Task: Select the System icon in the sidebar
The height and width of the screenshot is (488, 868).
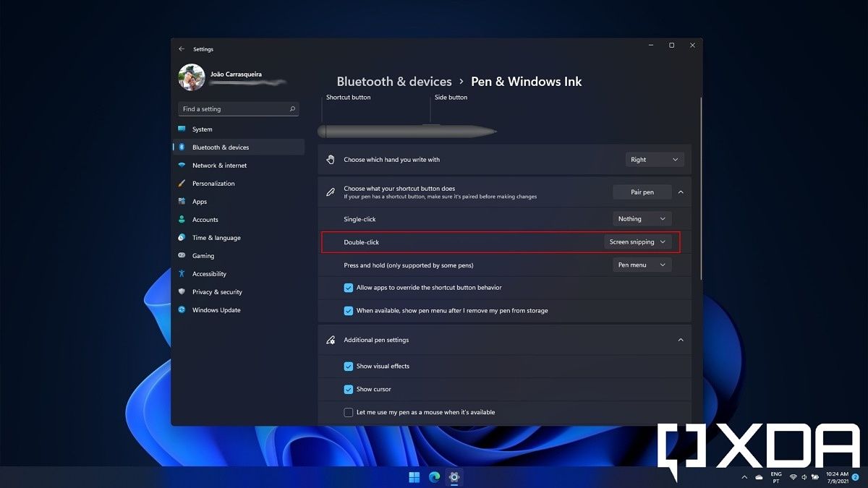Action: pos(182,129)
